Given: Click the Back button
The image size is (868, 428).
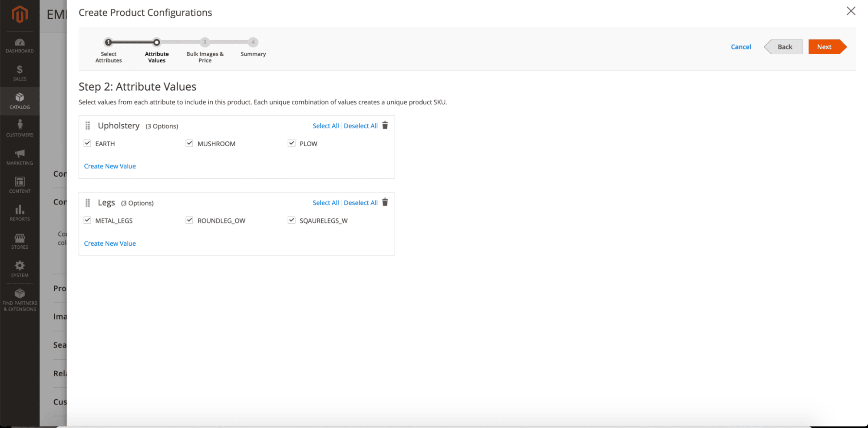Looking at the screenshot, I should pyautogui.click(x=783, y=47).
